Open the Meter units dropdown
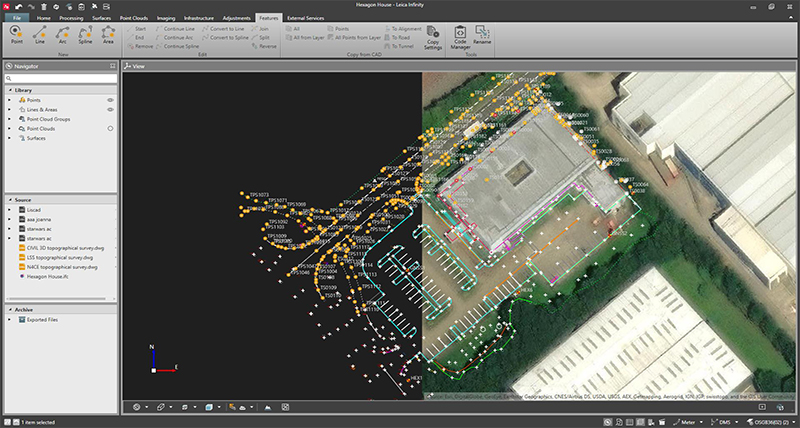This screenshot has height=428, width=800. coord(689,422)
